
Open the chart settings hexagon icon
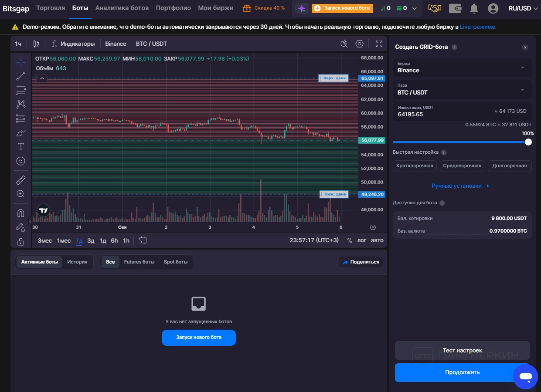(359, 44)
